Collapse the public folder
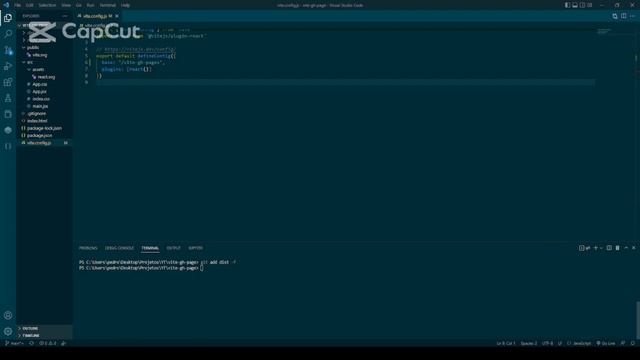 [x=45, y=47]
